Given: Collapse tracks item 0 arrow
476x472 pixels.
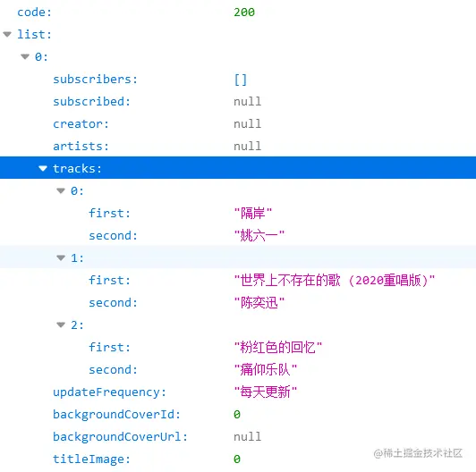Looking at the screenshot, I should click(61, 190).
